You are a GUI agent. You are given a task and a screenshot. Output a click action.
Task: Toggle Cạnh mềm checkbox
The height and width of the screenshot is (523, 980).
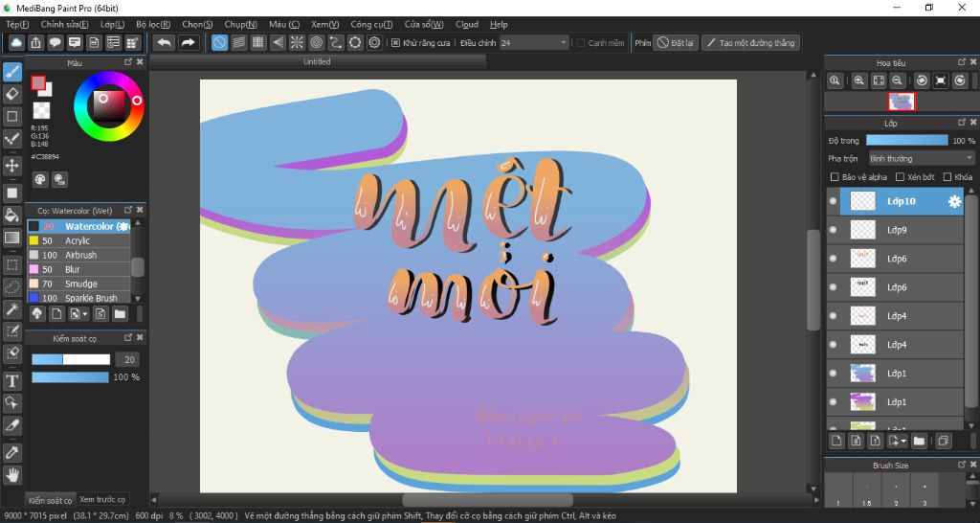581,42
